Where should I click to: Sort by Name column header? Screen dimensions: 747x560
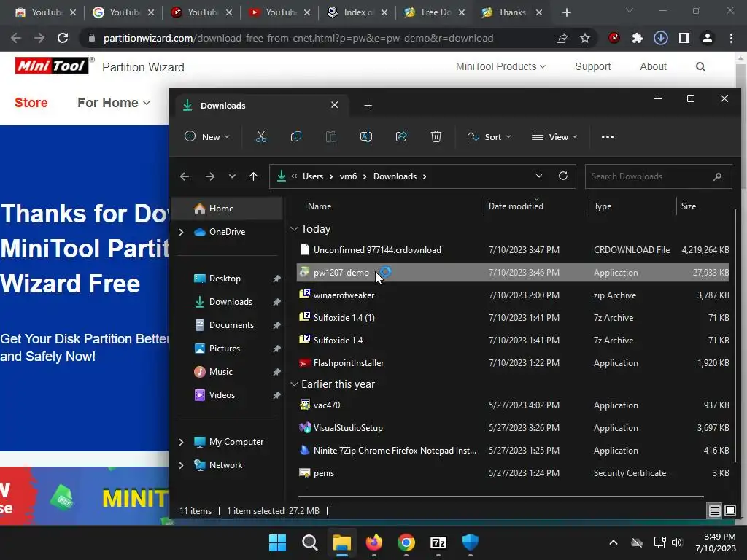click(320, 206)
